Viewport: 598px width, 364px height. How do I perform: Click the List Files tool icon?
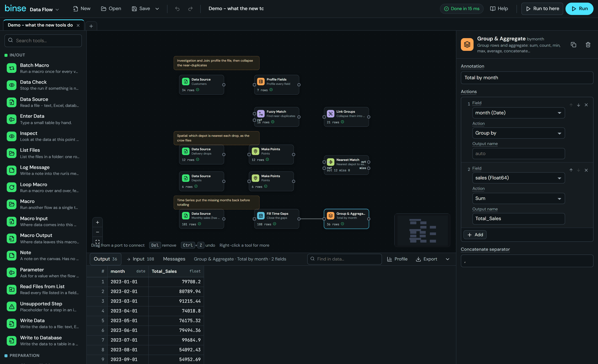pos(11,153)
